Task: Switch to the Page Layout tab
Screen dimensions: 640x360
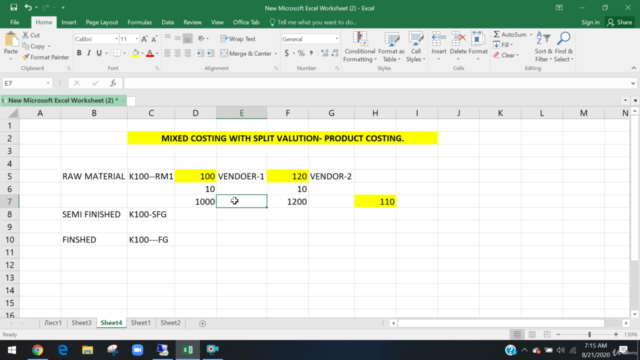Action: tap(102, 22)
